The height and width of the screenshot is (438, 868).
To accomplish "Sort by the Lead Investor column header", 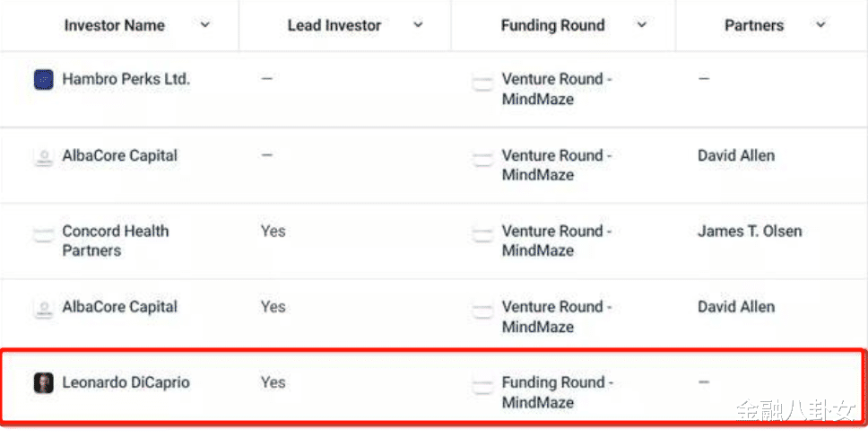I will pyautogui.click(x=334, y=25).
